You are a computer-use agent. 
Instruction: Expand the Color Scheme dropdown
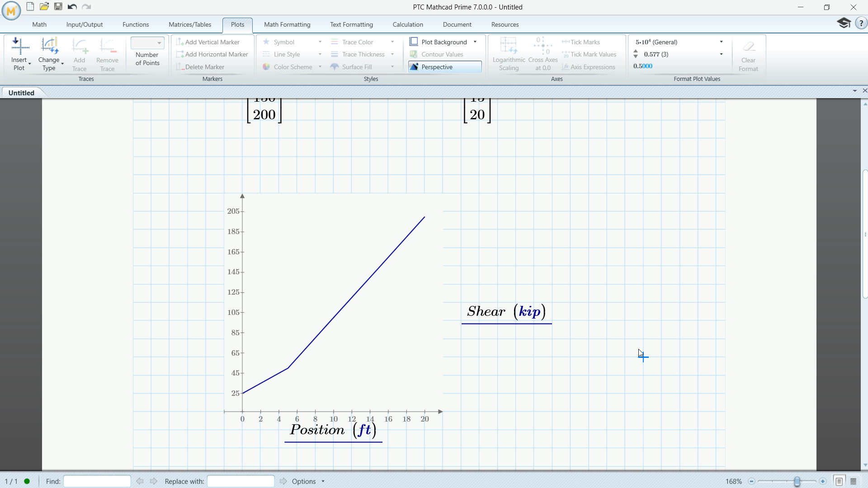click(x=320, y=67)
